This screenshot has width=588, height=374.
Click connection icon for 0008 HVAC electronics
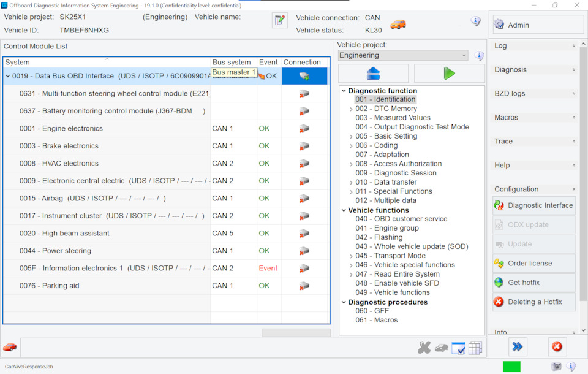point(304,164)
